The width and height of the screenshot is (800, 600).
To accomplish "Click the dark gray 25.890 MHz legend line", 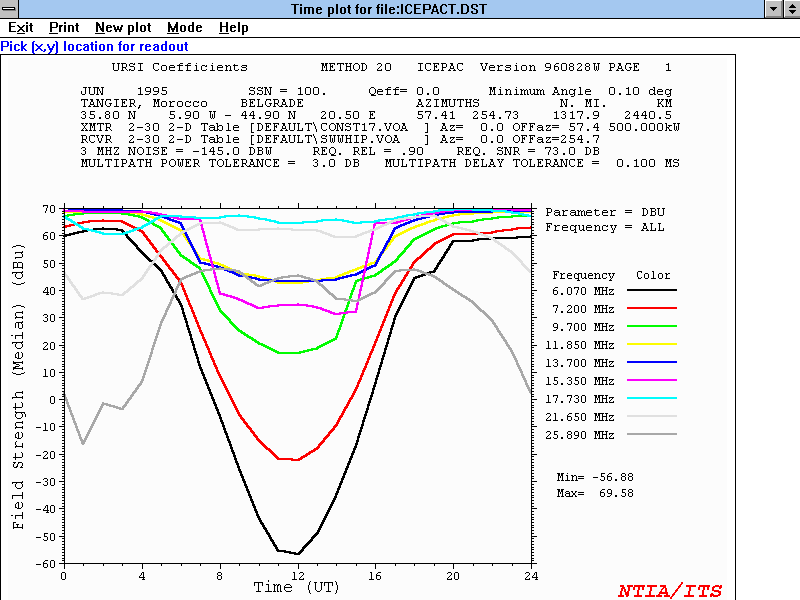I will coord(651,435).
